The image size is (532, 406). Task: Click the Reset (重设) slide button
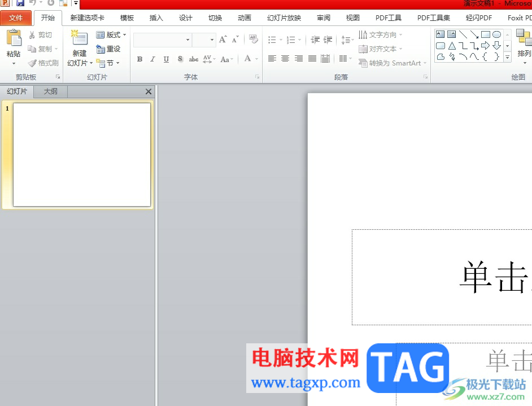click(108, 49)
